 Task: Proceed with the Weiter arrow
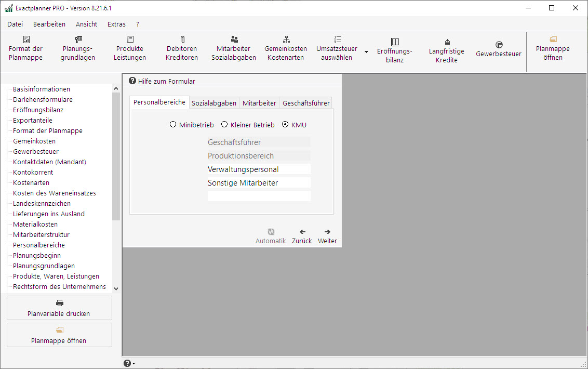[327, 232]
